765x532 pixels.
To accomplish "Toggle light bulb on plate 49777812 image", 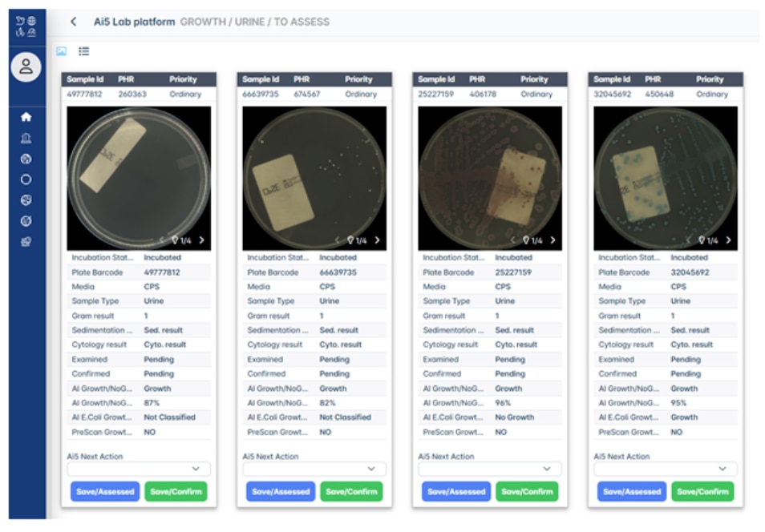I will (x=175, y=240).
